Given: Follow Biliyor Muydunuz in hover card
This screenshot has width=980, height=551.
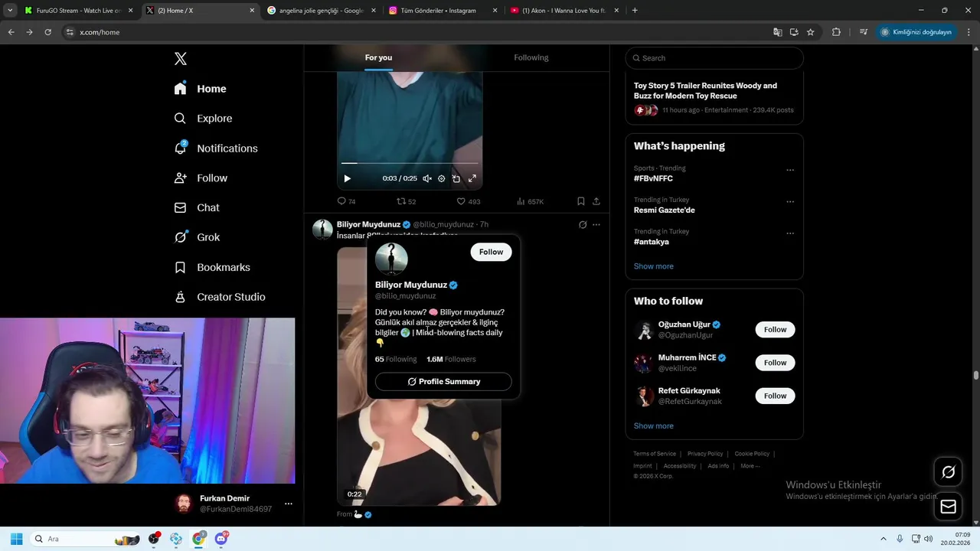Looking at the screenshot, I should pos(491,252).
